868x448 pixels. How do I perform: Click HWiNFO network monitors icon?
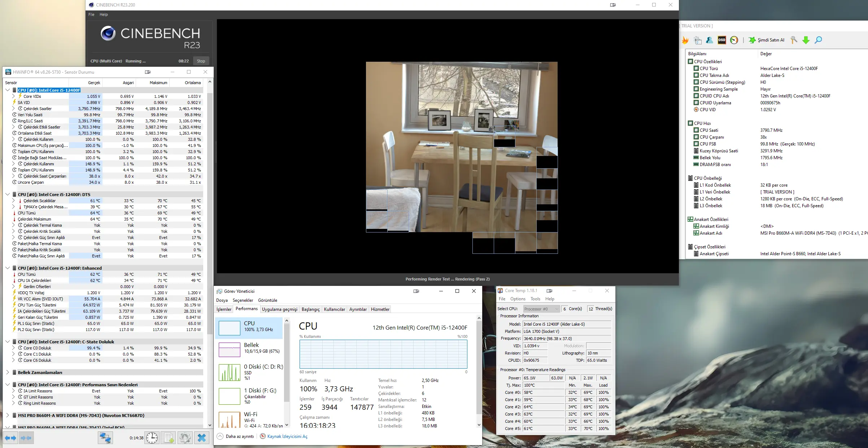105,438
